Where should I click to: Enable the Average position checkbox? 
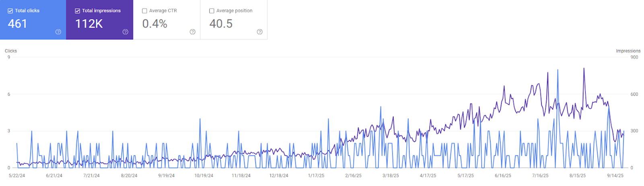212,11
